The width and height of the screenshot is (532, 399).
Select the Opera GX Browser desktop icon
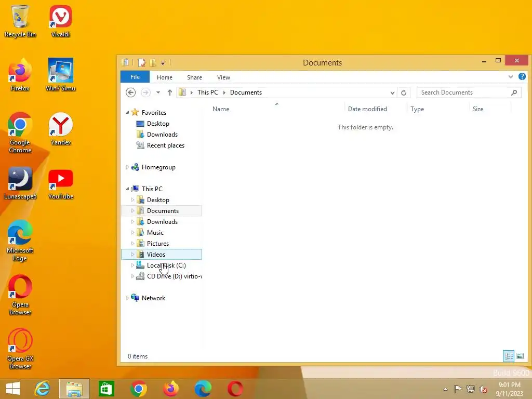[x=20, y=349]
